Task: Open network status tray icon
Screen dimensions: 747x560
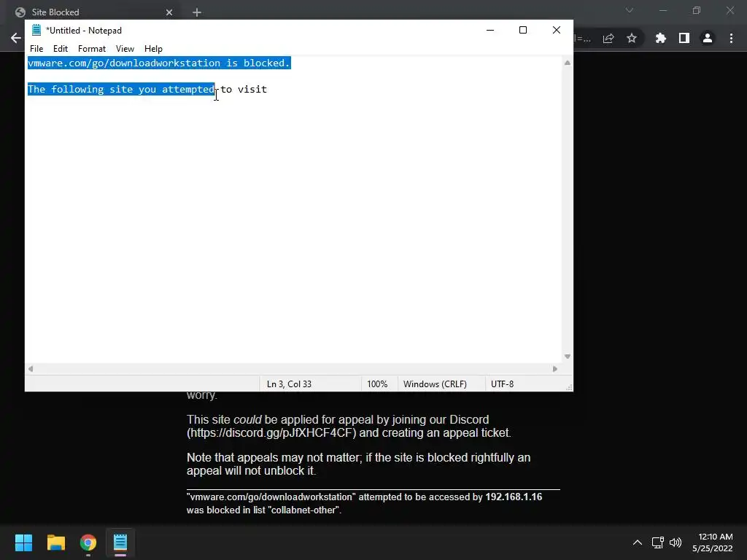Action: (x=658, y=542)
